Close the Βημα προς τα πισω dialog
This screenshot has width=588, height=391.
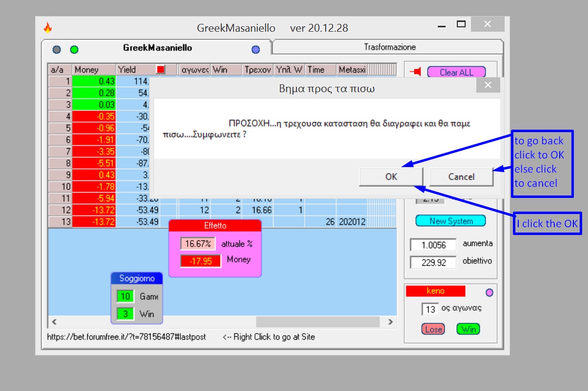[x=488, y=86]
